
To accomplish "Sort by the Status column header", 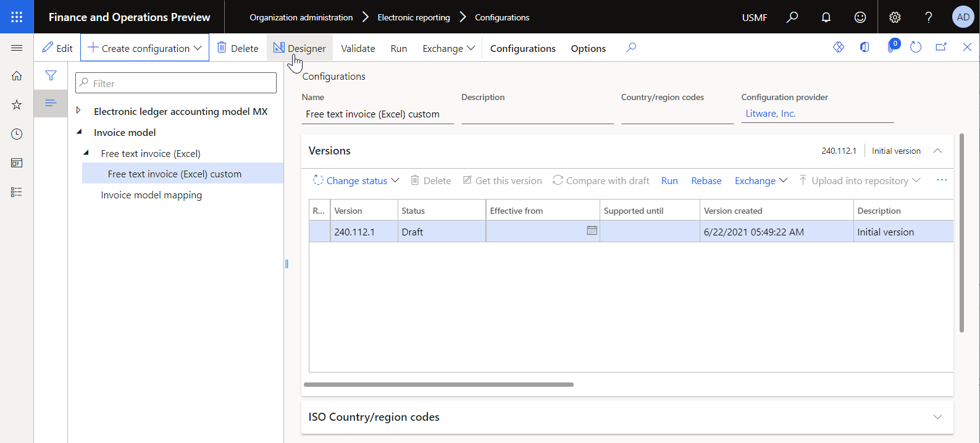I will (x=442, y=210).
